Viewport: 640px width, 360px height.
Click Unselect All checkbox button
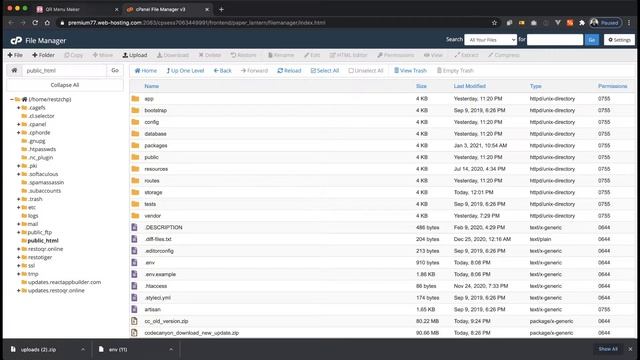366,71
